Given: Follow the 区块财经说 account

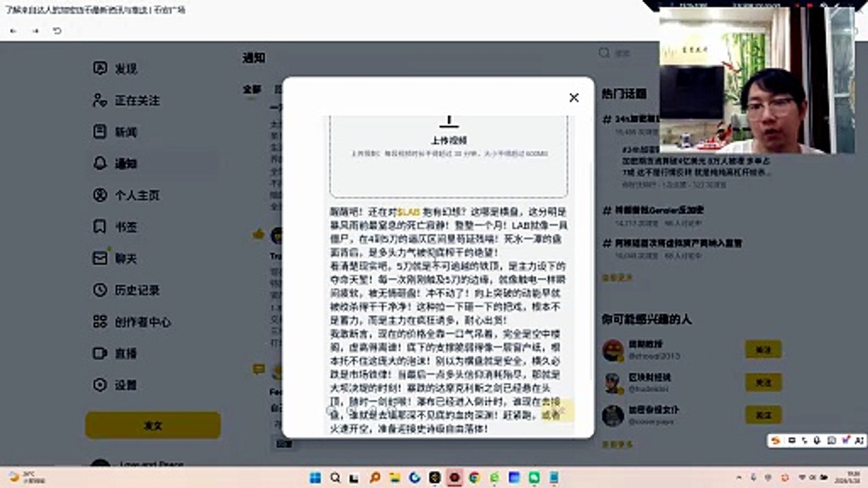Looking at the screenshot, I should 763,382.
